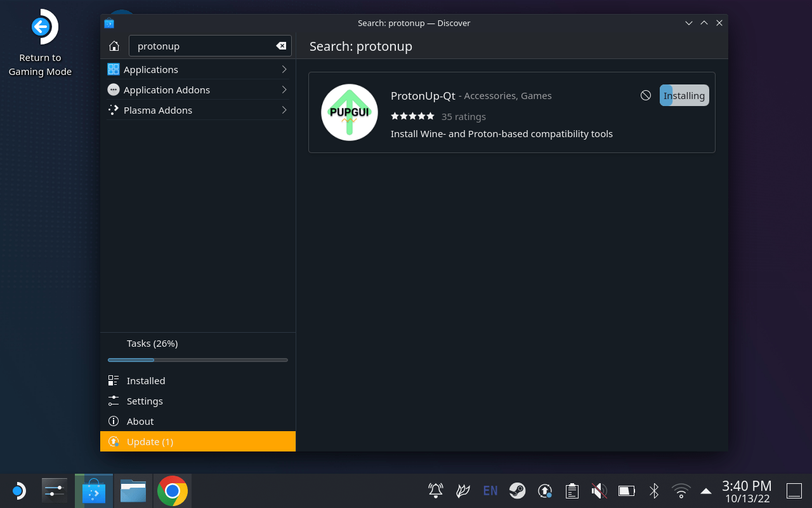Open the ProtonUp-Qt title
Viewport: 812px width, 508px height.
(423, 96)
